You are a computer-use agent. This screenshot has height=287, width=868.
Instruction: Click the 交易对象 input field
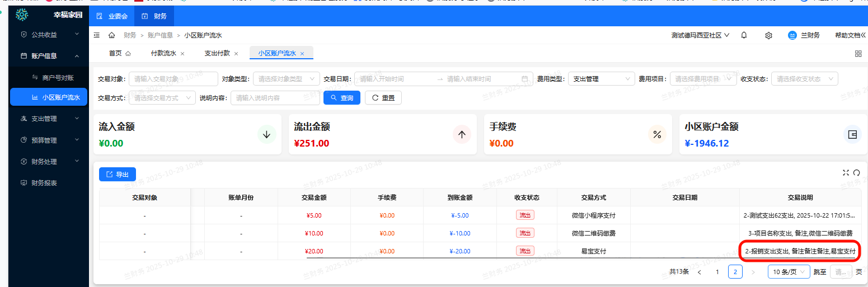tap(173, 79)
